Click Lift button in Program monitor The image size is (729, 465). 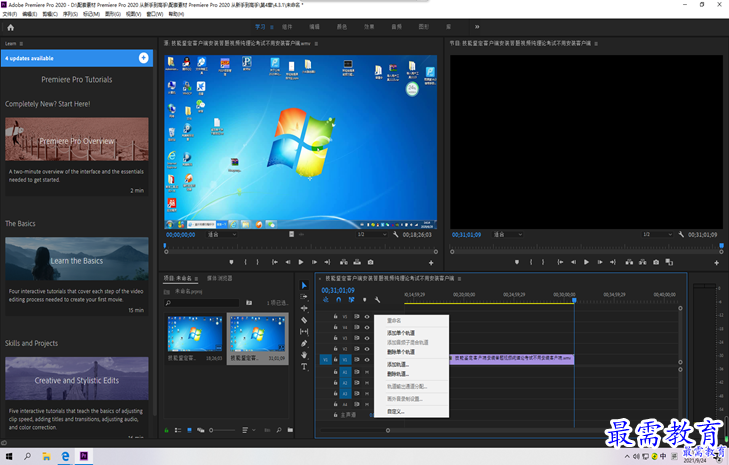(x=629, y=262)
